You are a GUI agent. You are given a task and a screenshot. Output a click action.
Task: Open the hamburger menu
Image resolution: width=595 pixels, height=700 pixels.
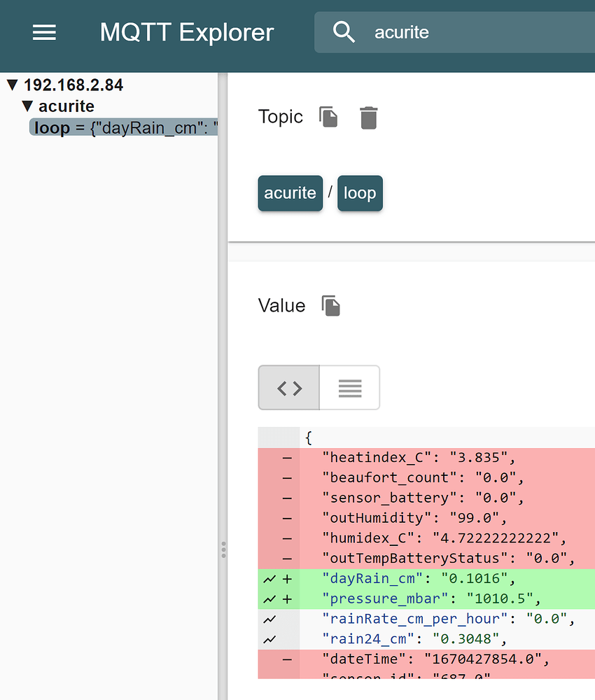click(44, 32)
